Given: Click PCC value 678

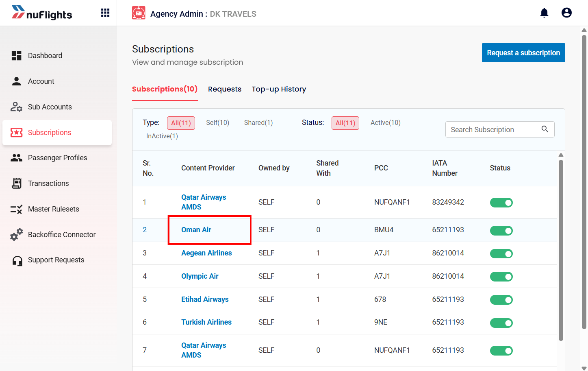Looking at the screenshot, I should (x=380, y=299).
